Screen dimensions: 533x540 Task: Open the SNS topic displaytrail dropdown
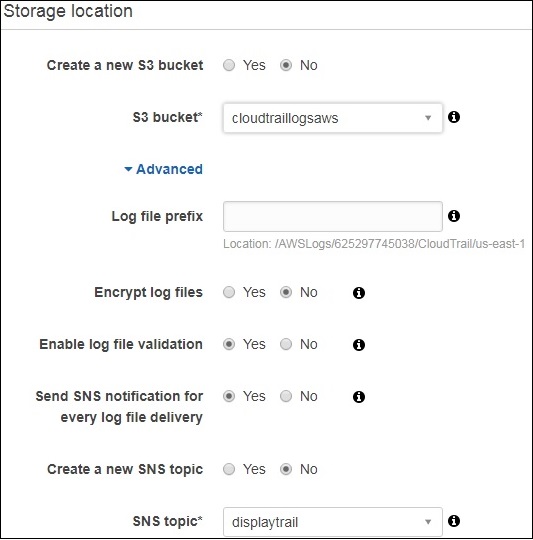tap(333, 522)
